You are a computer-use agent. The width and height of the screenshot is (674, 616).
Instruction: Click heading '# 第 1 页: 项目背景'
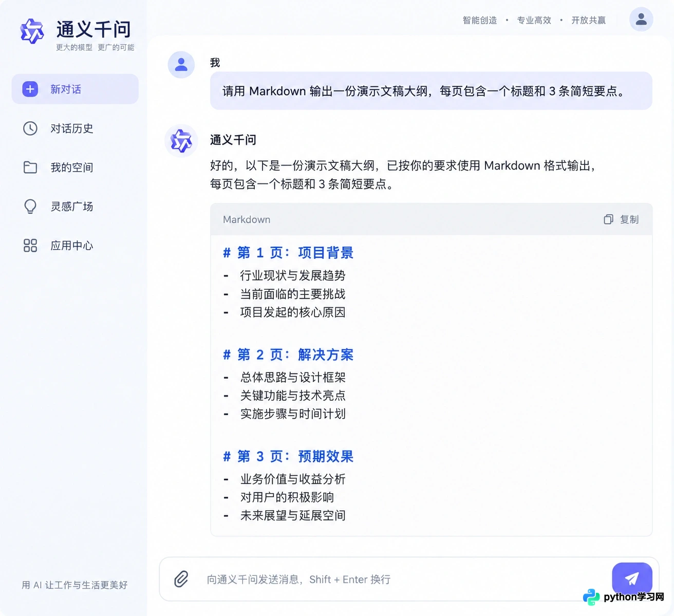tap(288, 253)
